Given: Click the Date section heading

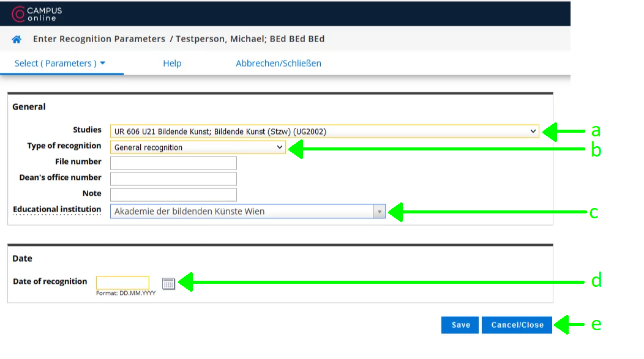Looking at the screenshot, I should click(22, 259).
